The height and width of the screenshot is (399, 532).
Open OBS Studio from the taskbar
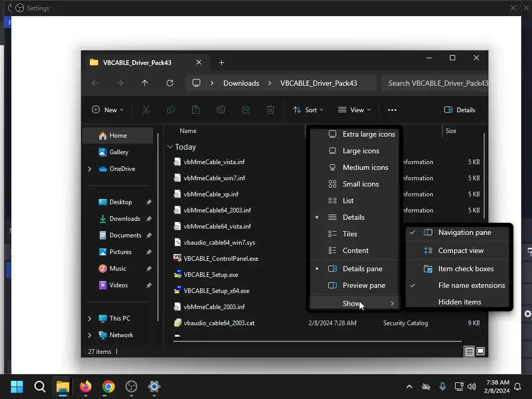click(x=131, y=387)
